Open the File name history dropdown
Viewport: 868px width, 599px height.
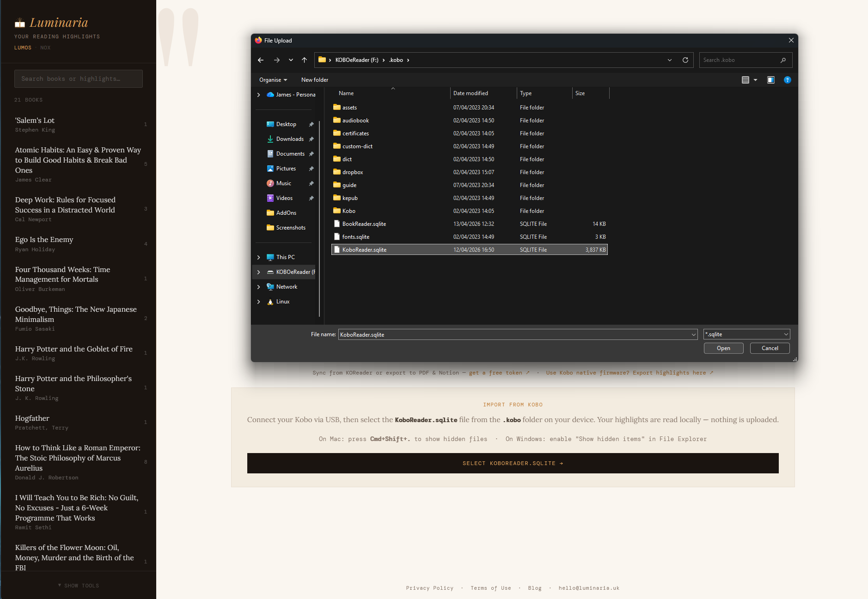(693, 334)
